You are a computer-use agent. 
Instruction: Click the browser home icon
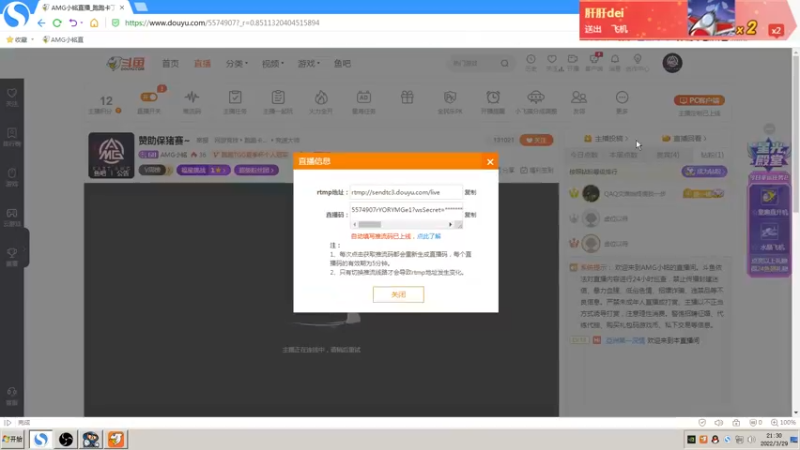pos(94,23)
